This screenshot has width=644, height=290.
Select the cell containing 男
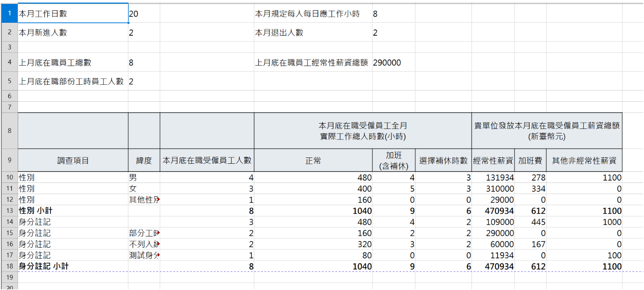click(144, 178)
